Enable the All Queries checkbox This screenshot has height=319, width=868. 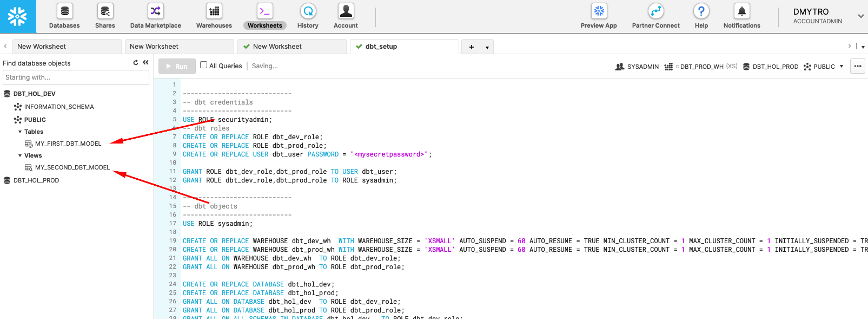pos(204,65)
